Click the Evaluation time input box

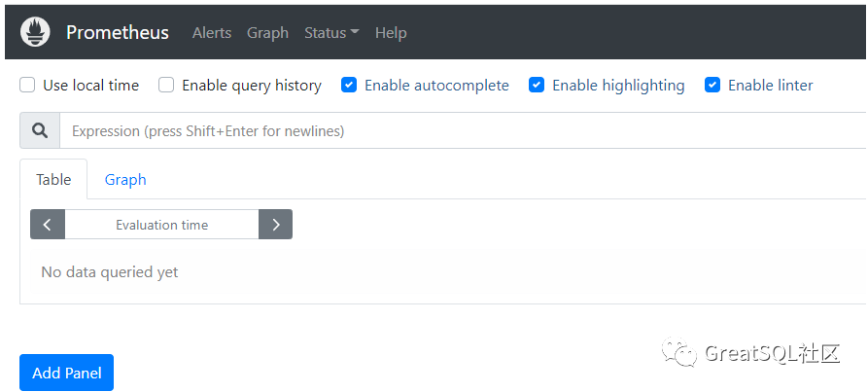point(161,225)
